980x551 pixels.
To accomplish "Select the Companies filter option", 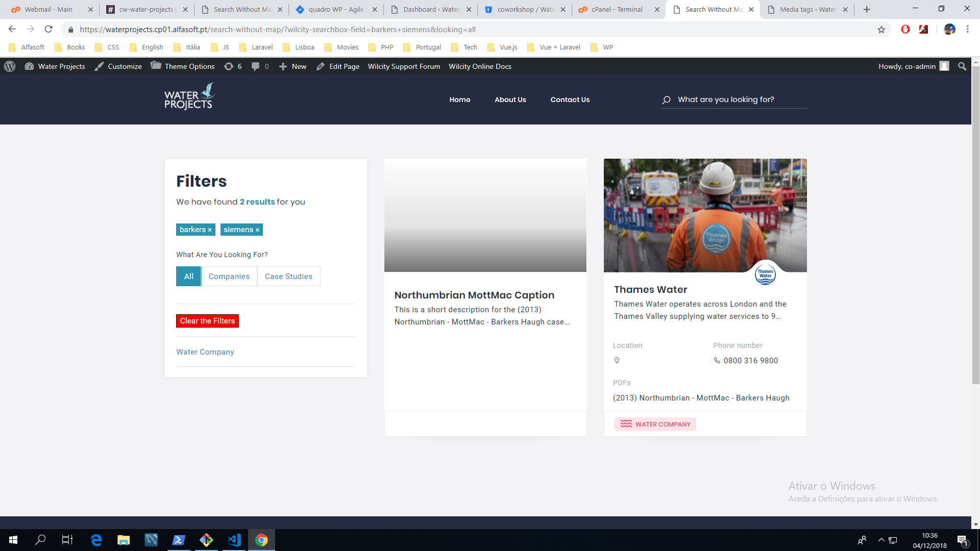I will [x=229, y=277].
